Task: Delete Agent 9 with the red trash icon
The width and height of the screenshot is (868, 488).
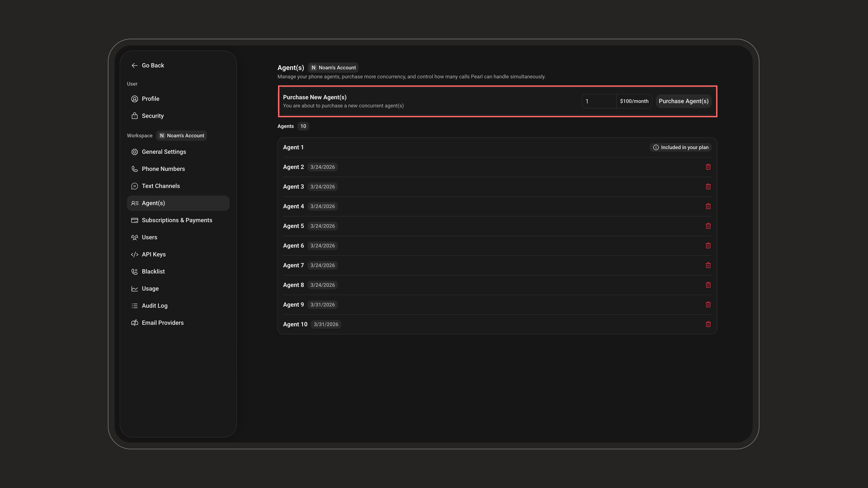Action: pyautogui.click(x=708, y=304)
